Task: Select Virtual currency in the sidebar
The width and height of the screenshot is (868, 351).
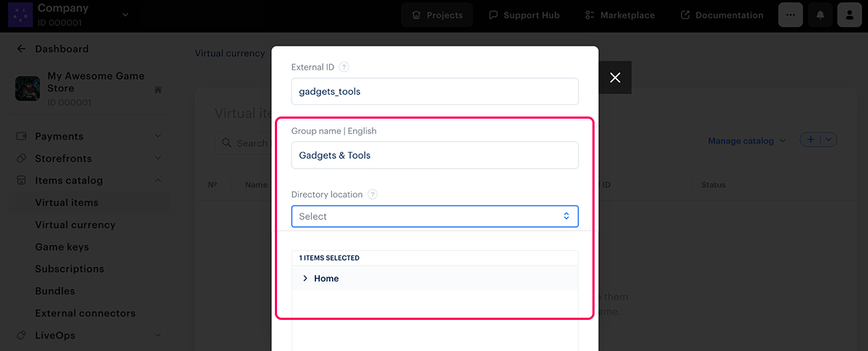Action: pos(75,225)
